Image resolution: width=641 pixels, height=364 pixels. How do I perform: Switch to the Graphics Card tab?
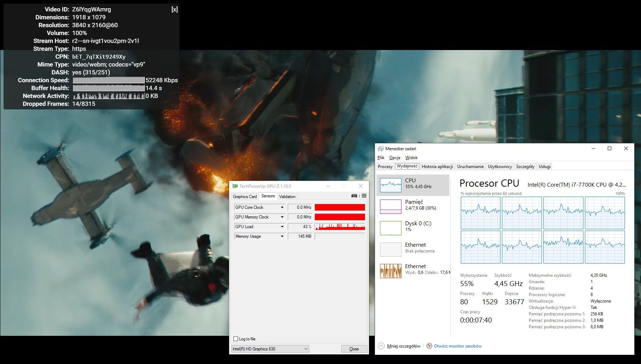(245, 197)
